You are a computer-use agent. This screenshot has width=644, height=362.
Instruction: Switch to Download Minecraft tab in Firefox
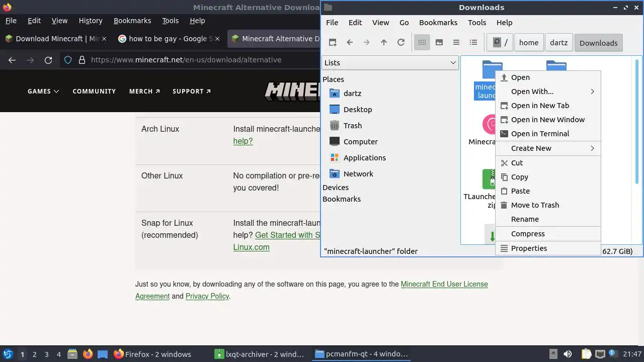[x=56, y=39]
